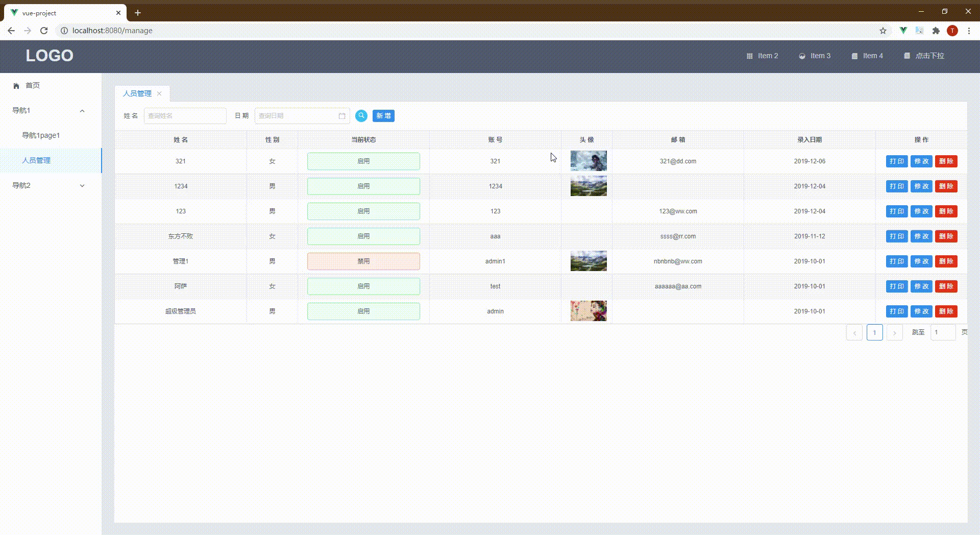The image size is (980, 535).
Task: Toggle status 启用 for user 1234
Action: pyautogui.click(x=363, y=186)
